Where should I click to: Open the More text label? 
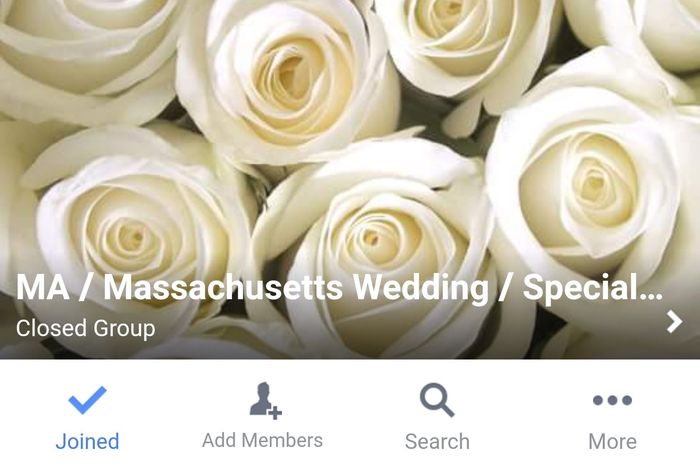pyautogui.click(x=612, y=442)
